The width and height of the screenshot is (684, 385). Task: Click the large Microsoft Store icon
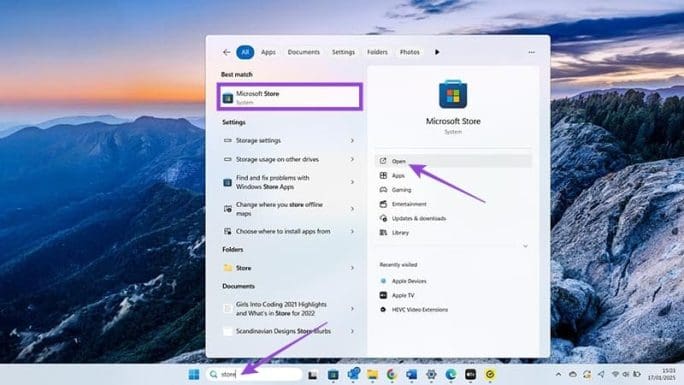click(x=453, y=94)
